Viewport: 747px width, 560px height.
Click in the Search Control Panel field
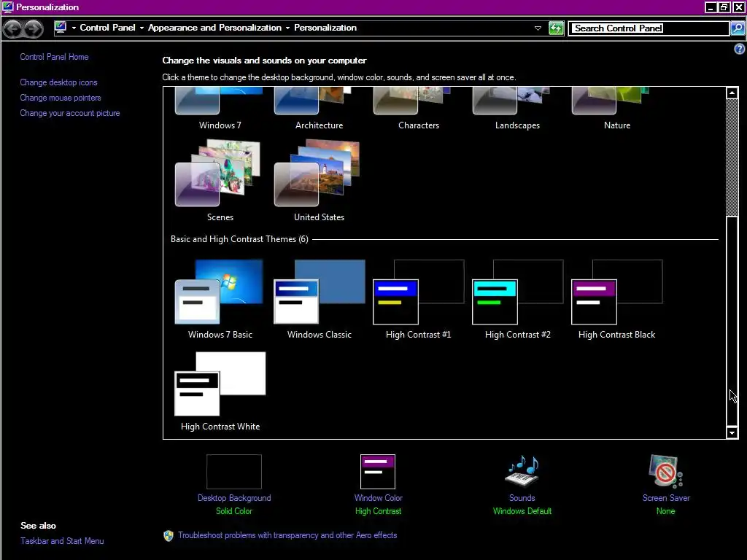[649, 28]
